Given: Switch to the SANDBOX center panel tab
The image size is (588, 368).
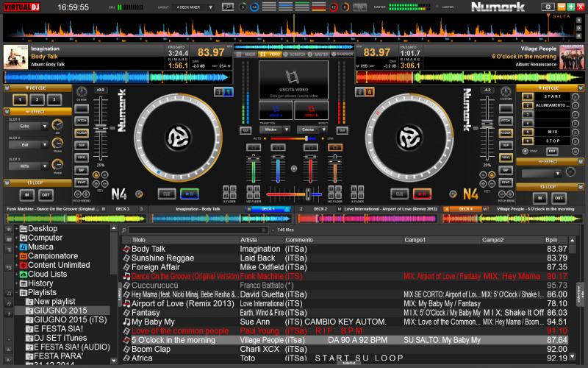Looking at the screenshot, I should pyautogui.click(x=343, y=54).
